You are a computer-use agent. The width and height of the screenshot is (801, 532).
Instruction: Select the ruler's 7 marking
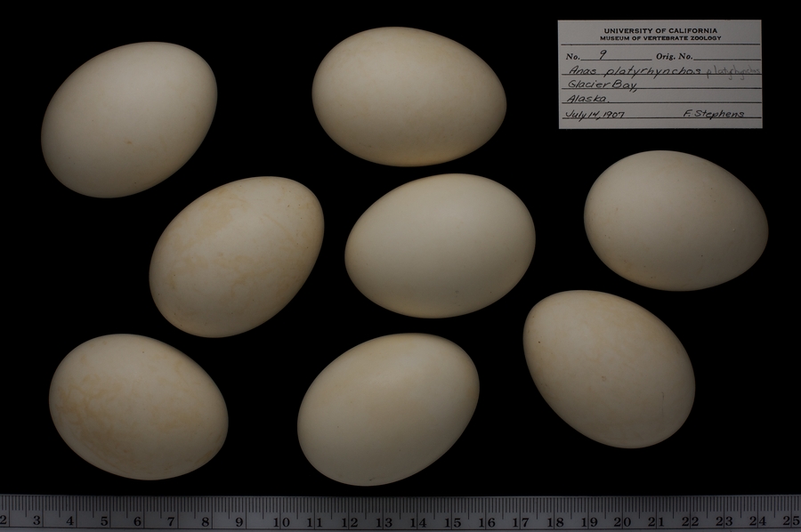tap(172, 521)
